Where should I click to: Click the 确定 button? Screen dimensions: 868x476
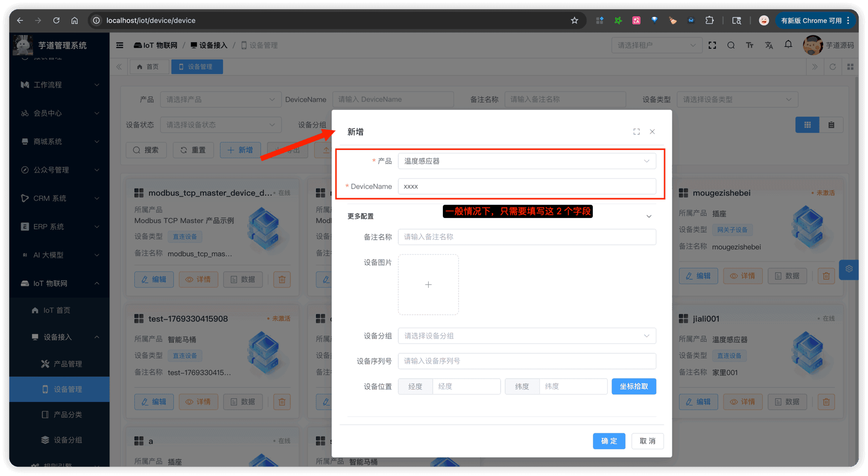click(x=609, y=441)
